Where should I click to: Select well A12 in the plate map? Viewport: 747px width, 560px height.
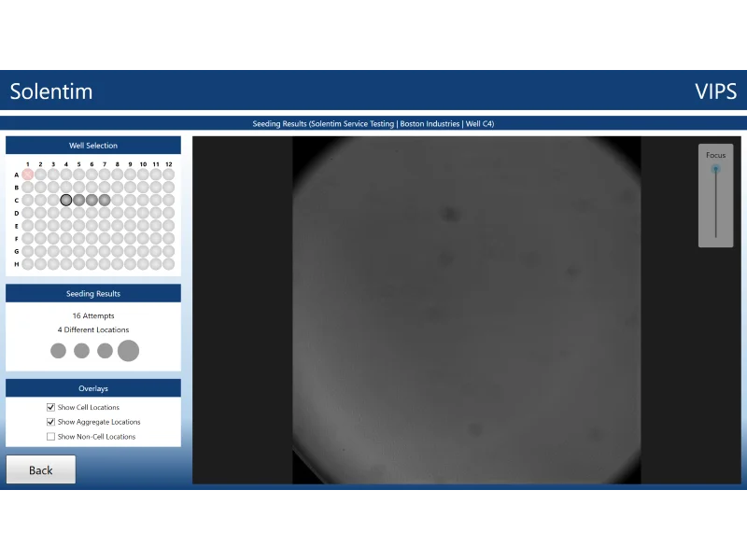(169, 175)
